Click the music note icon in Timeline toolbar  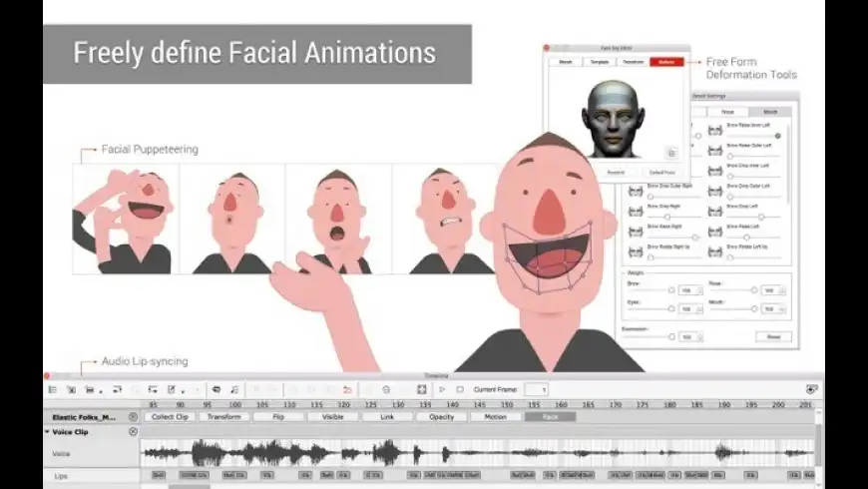tap(234, 390)
